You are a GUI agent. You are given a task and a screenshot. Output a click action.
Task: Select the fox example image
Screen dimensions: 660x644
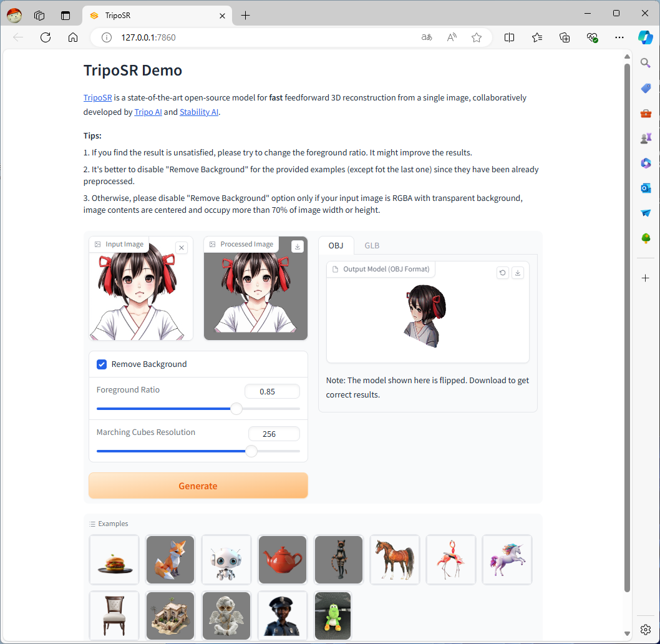coord(170,560)
